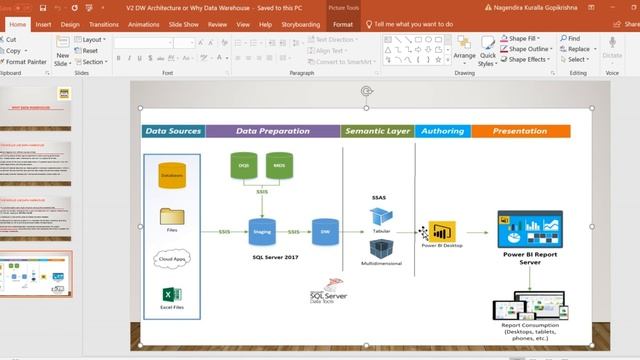Toggle Text Shadow
This screenshot has width=640, height=360.
point(150,58)
